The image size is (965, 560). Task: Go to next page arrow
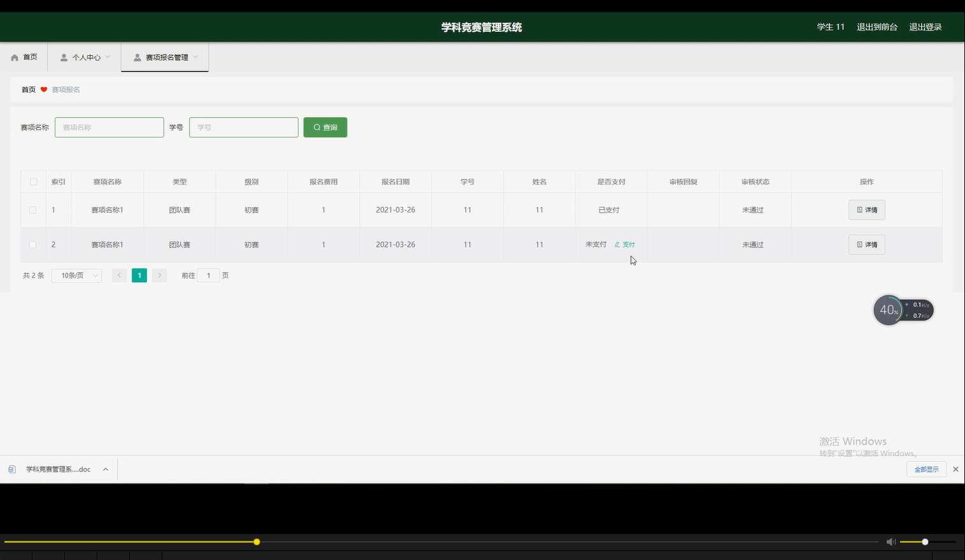tap(160, 276)
